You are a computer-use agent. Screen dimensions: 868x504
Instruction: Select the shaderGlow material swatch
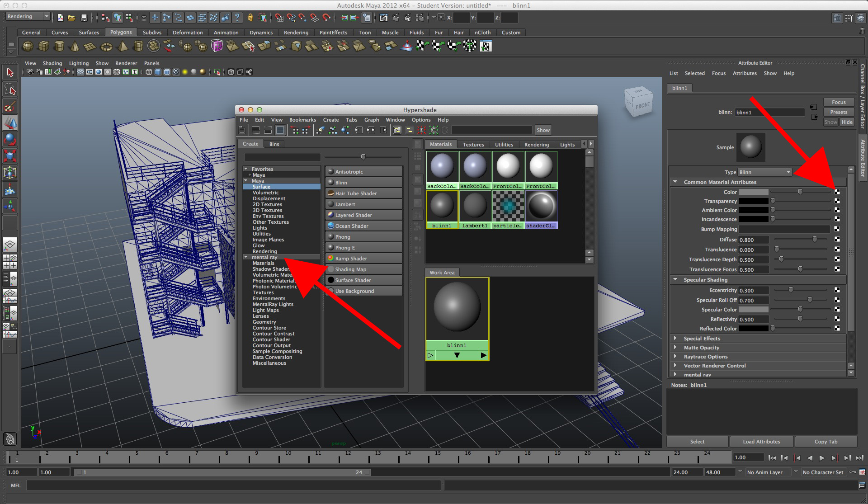(x=541, y=209)
